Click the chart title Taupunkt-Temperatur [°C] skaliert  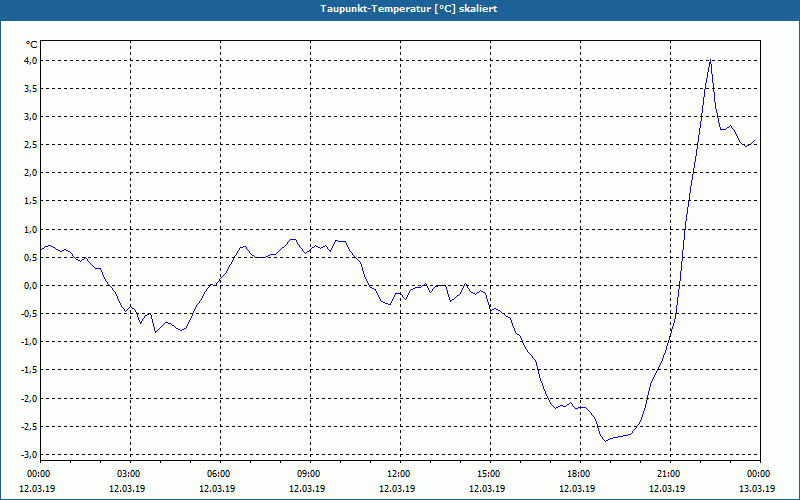click(409, 9)
